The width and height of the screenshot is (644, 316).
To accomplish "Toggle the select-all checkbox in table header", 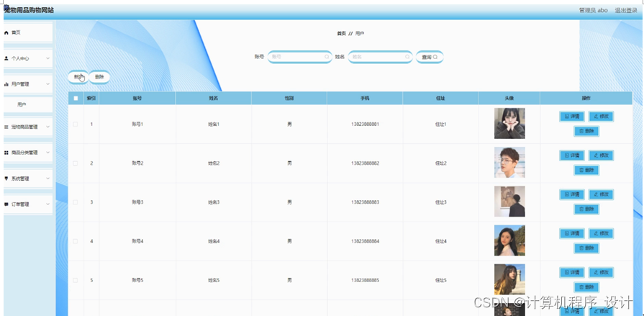I will click(76, 98).
